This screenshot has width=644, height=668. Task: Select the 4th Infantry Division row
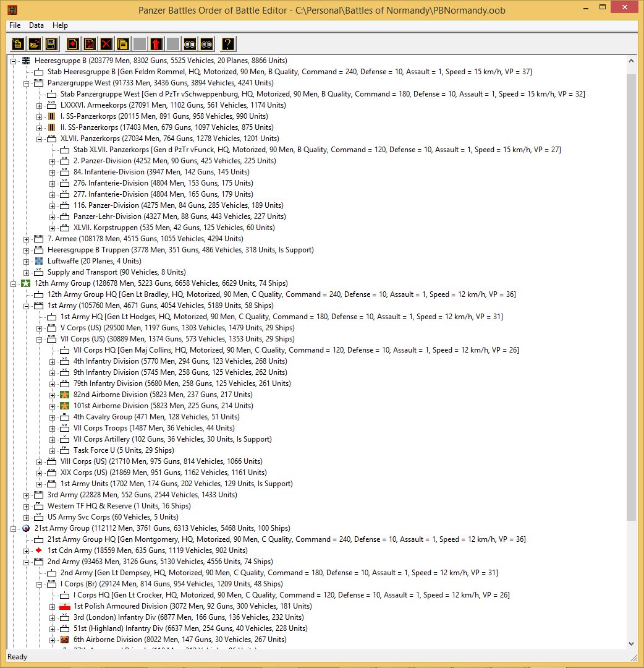(x=180, y=361)
